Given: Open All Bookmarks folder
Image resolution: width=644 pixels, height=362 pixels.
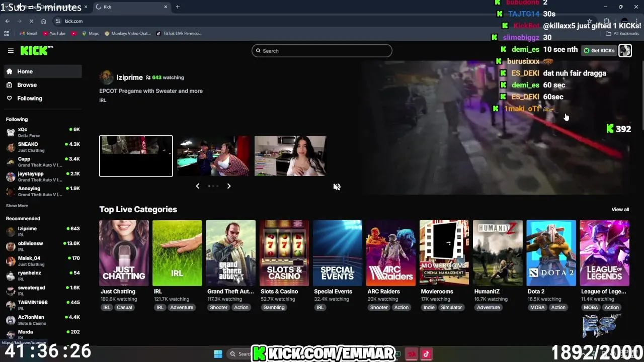Looking at the screenshot, I should 622,33.
